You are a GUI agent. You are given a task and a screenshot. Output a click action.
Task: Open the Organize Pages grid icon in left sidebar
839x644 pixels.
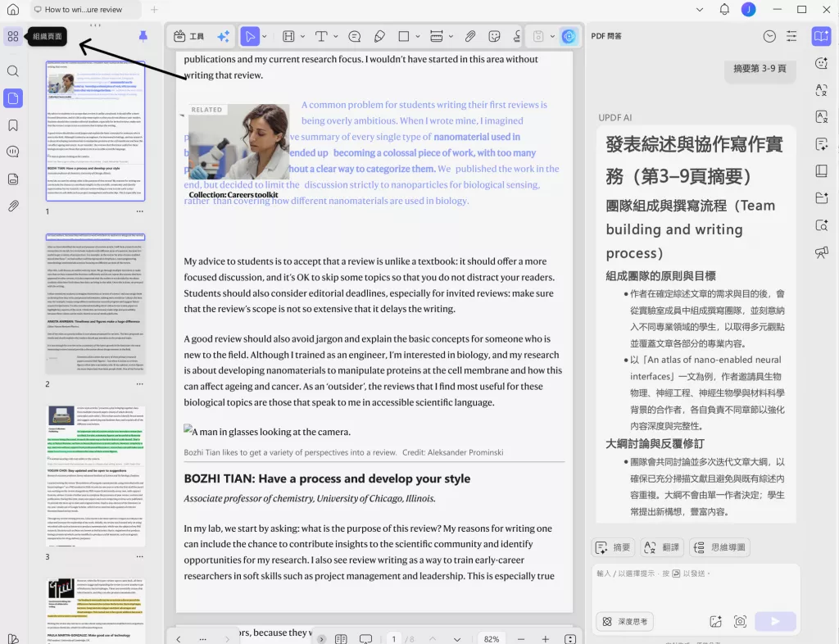pos(13,36)
